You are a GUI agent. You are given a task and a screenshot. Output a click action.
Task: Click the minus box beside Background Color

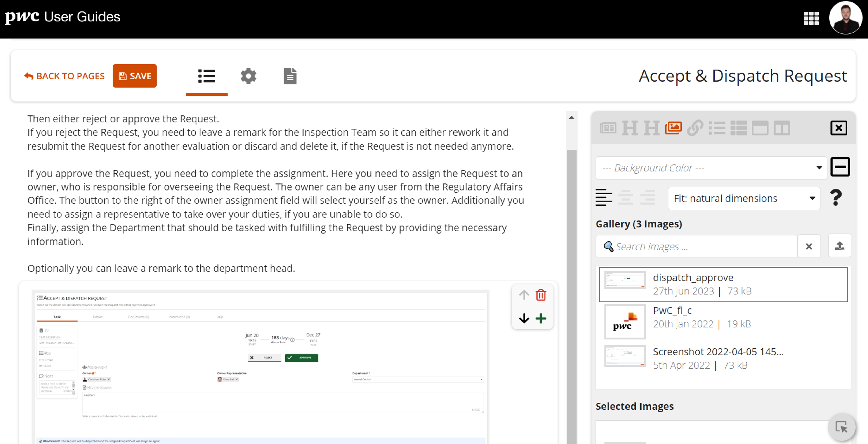840,167
